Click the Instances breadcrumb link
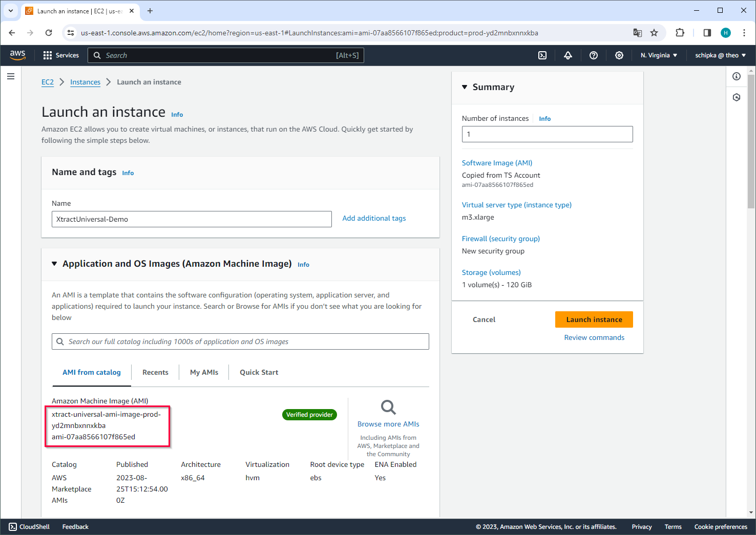This screenshot has width=756, height=535. 85,82
